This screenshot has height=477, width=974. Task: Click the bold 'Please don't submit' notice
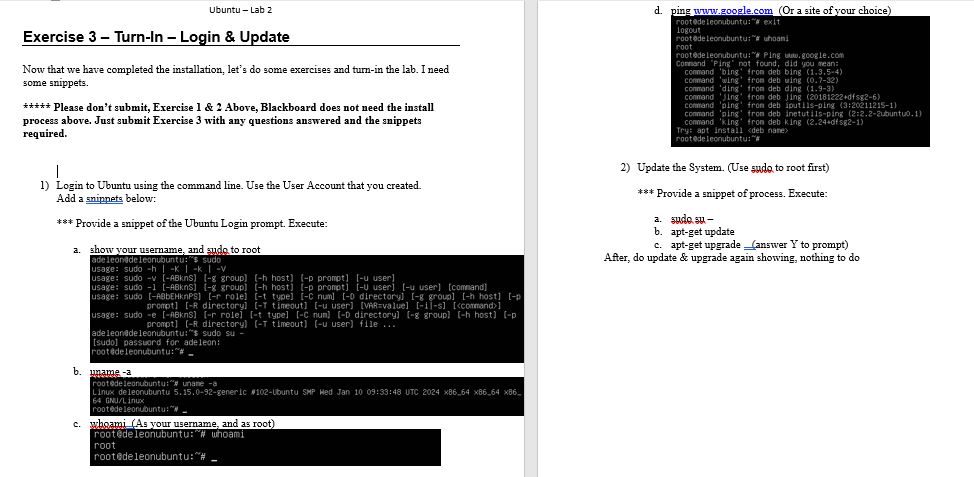[x=229, y=120]
